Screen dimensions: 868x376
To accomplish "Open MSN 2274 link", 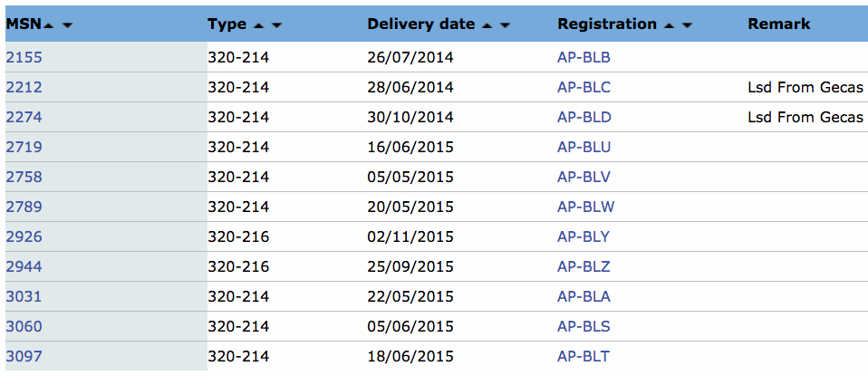I will [24, 117].
